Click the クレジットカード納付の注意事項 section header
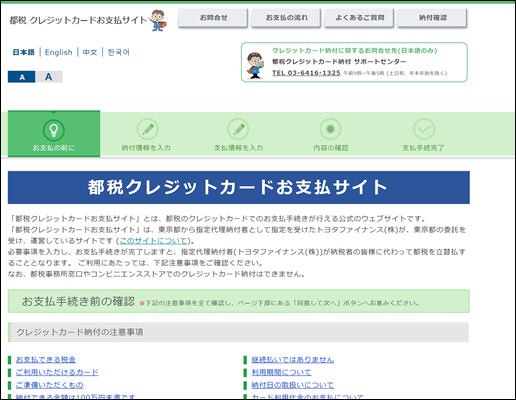Image resolution: width=516 pixels, height=400 pixels. click(238, 332)
